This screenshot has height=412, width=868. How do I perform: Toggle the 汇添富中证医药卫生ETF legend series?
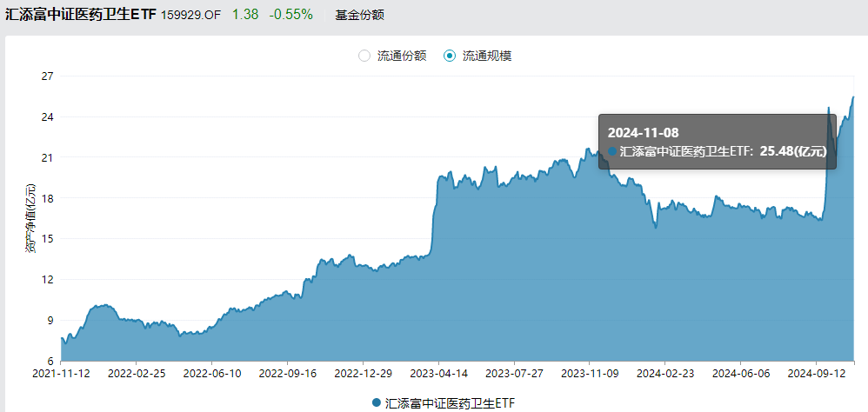click(x=444, y=402)
